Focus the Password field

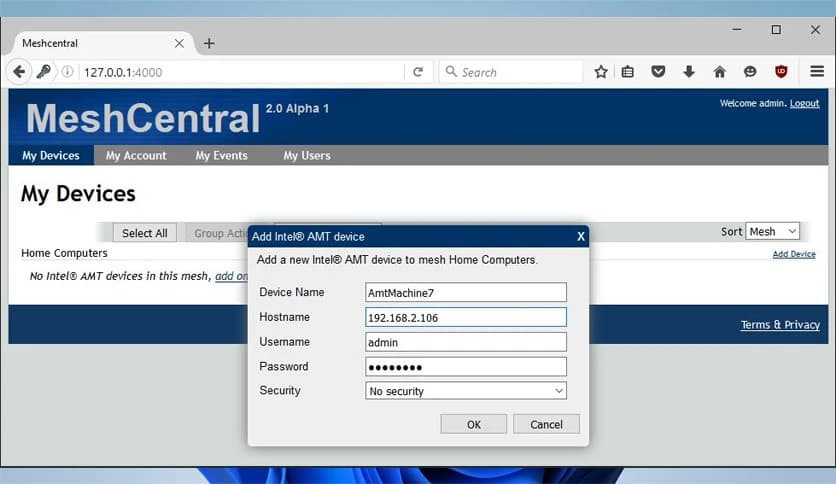click(465, 367)
